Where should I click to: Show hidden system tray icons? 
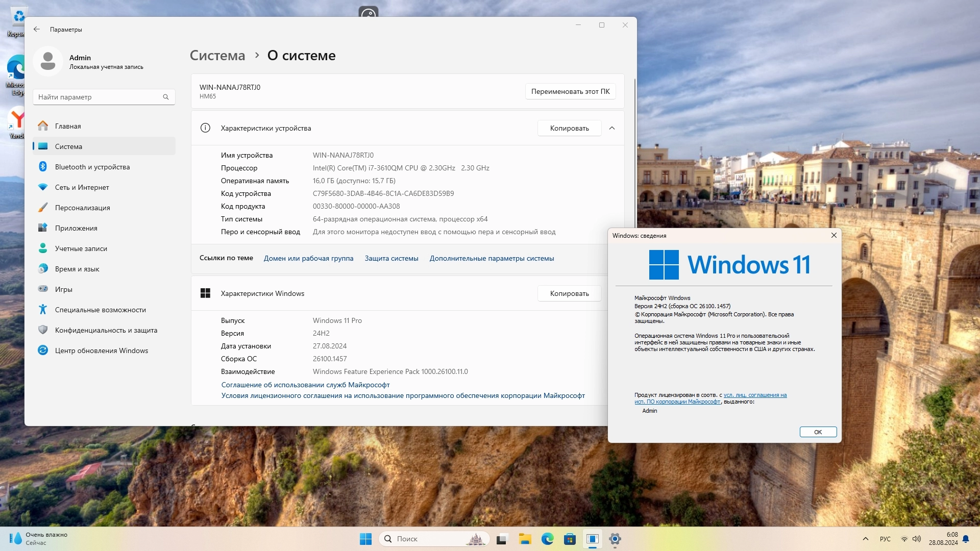(865, 539)
